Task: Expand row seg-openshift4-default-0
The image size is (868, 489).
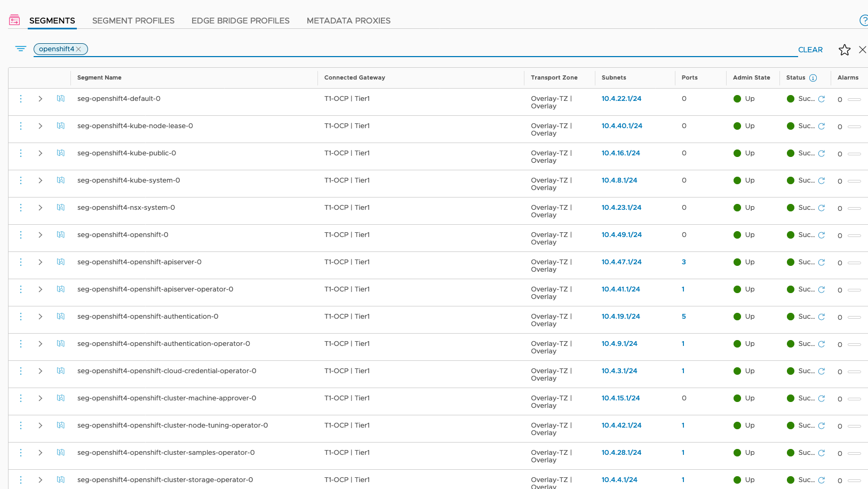Action: tap(41, 99)
